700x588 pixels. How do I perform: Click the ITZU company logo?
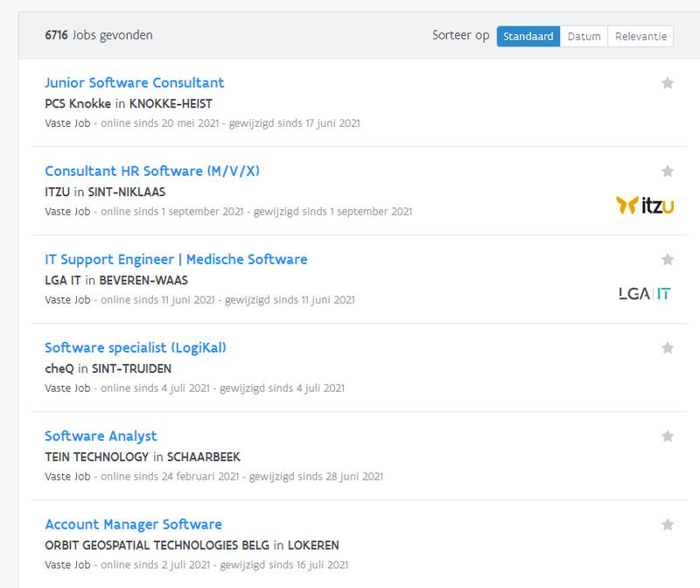[x=646, y=206]
